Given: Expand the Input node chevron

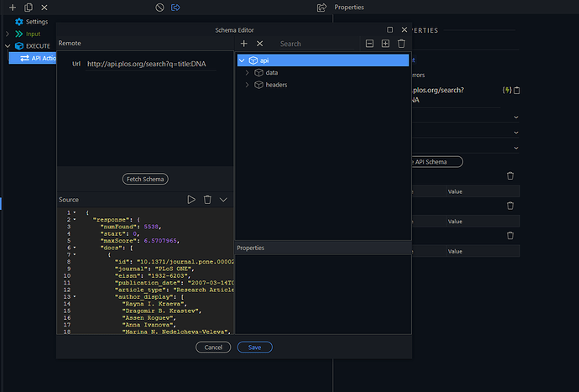Looking at the screenshot, I should (x=8, y=34).
